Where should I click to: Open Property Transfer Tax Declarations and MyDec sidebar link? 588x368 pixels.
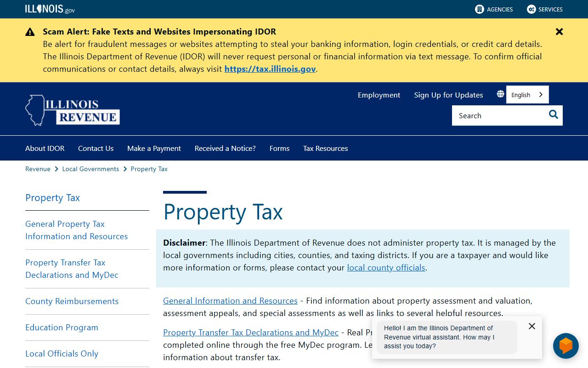tap(72, 269)
